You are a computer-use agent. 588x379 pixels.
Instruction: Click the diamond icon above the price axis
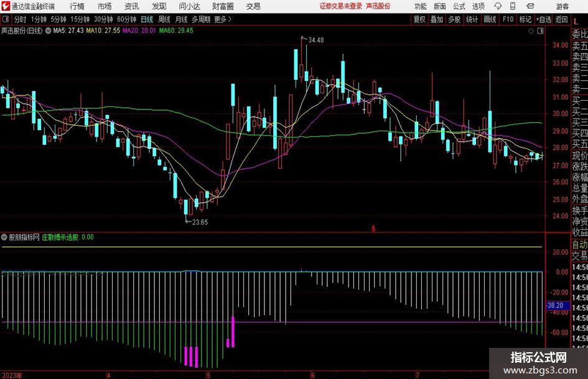(531, 31)
